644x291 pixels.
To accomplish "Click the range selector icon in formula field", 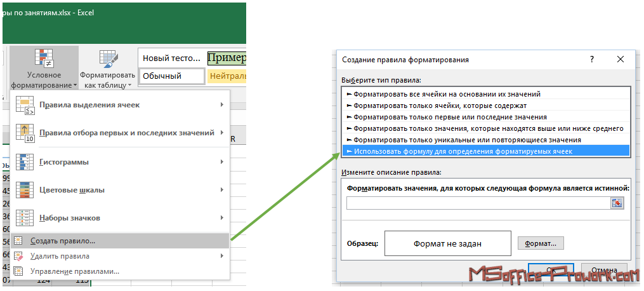I will tap(617, 203).
